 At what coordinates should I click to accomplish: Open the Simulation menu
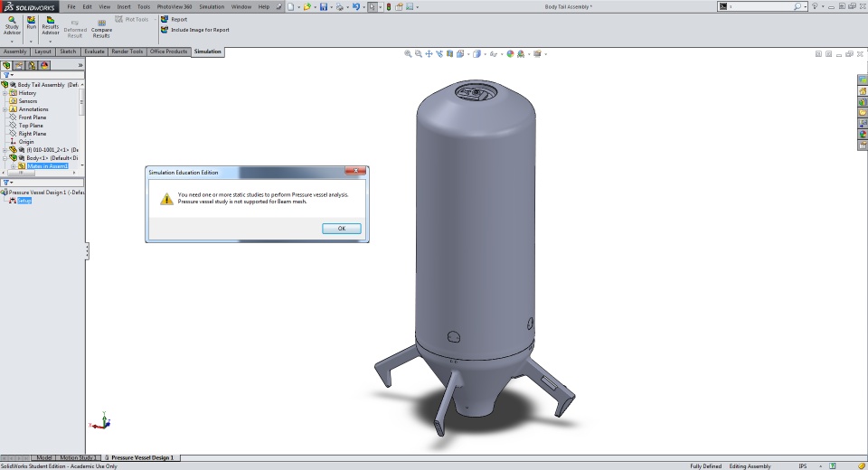212,6
